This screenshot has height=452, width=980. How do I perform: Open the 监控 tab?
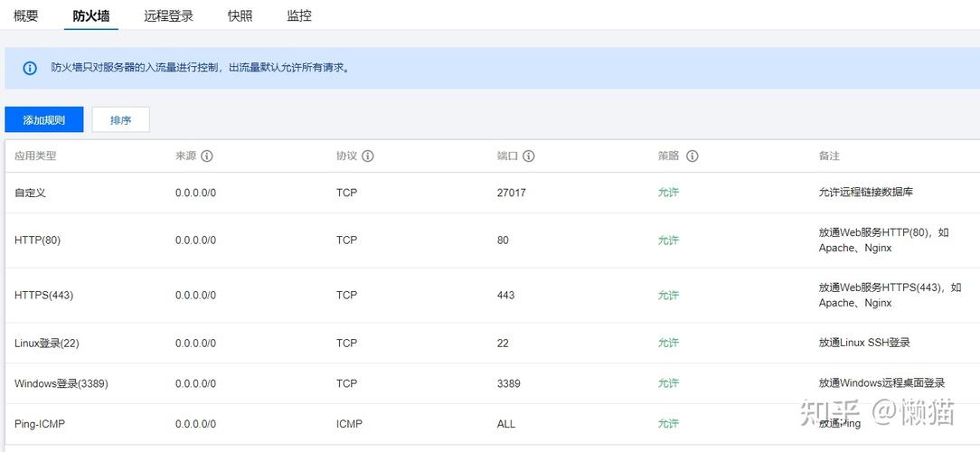coord(299,16)
